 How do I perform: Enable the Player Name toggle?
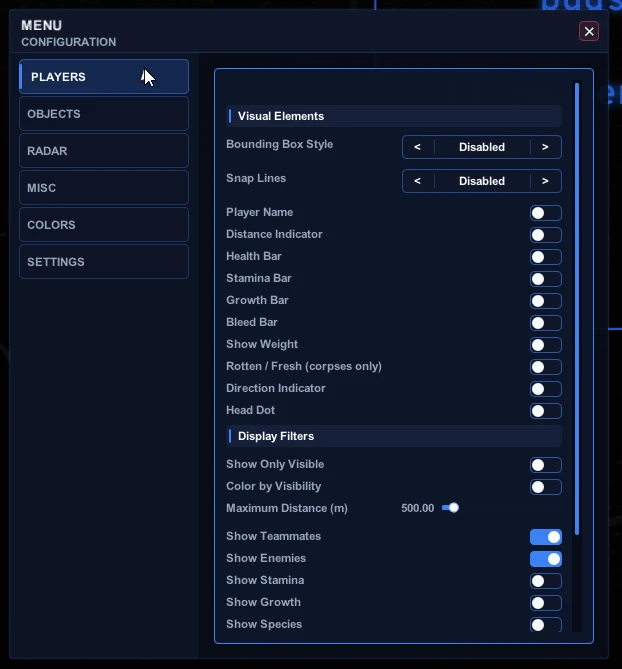(546, 213)
